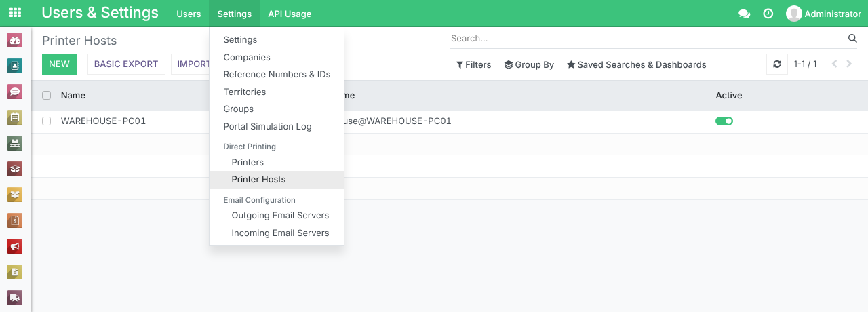The height and width of the screenshot is (312, 868).
Task: Click the NEW button
Action: [x=59, y=64]
